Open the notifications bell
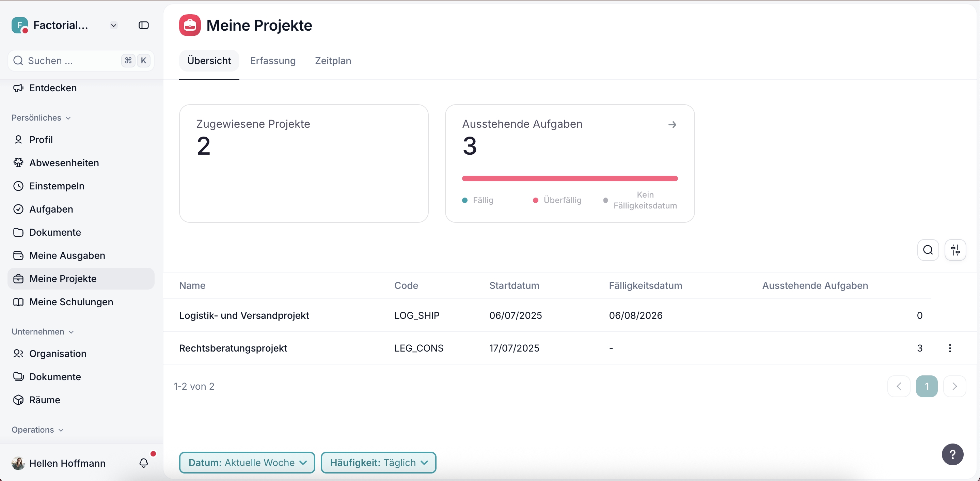Image resolution: width=980 pixels, height=481 pixels. point(143,463)
